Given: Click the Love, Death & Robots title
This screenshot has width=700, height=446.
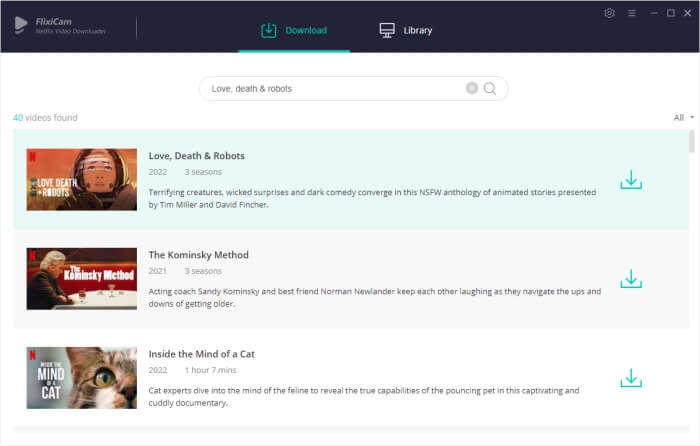Looking at the screenshot, I should [197, 156].
